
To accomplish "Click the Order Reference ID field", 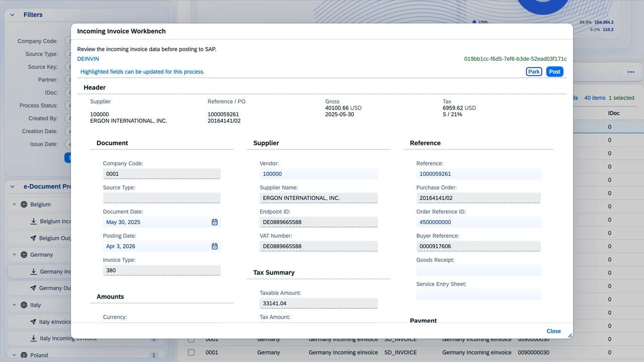I will pos(478,222).
